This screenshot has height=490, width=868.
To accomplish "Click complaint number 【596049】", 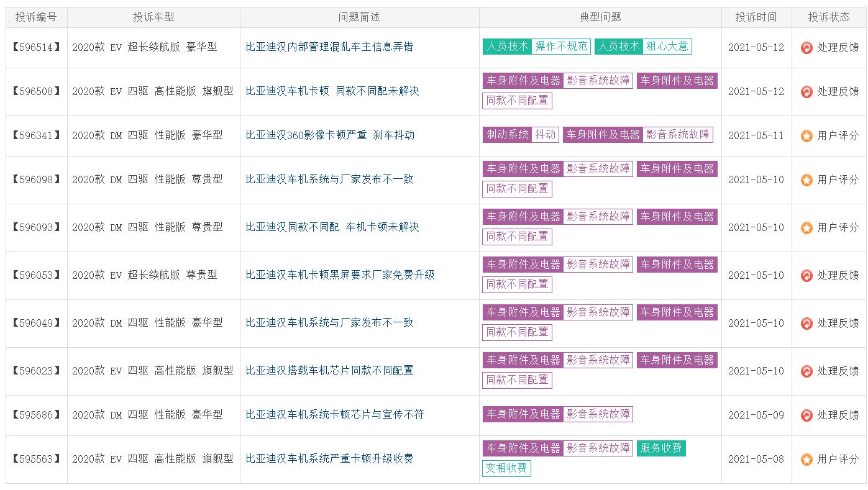I will pyautogui.click(x=36, y=323).
